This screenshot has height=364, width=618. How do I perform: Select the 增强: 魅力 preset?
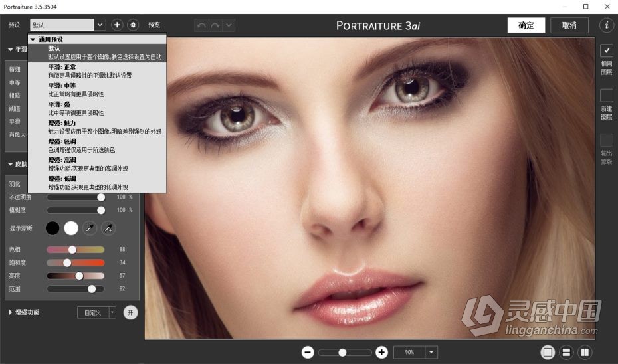97,127
